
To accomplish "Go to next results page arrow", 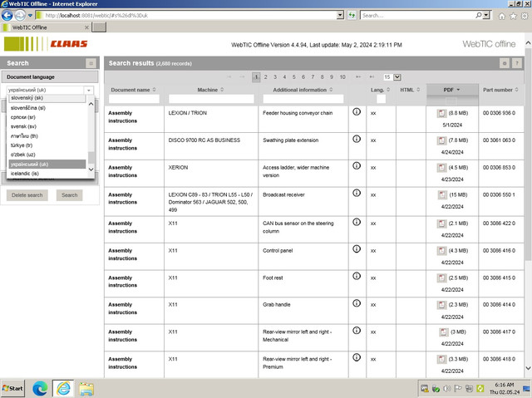I will [358, 77].
